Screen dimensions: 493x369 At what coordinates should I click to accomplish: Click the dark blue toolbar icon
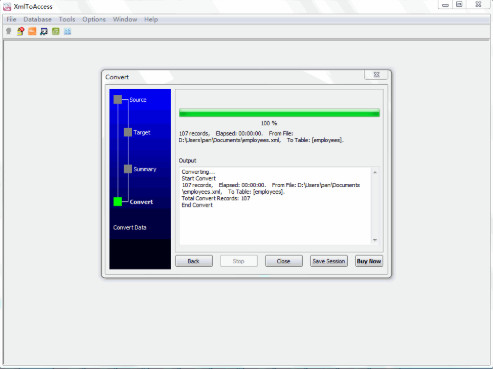coord(44,31)
